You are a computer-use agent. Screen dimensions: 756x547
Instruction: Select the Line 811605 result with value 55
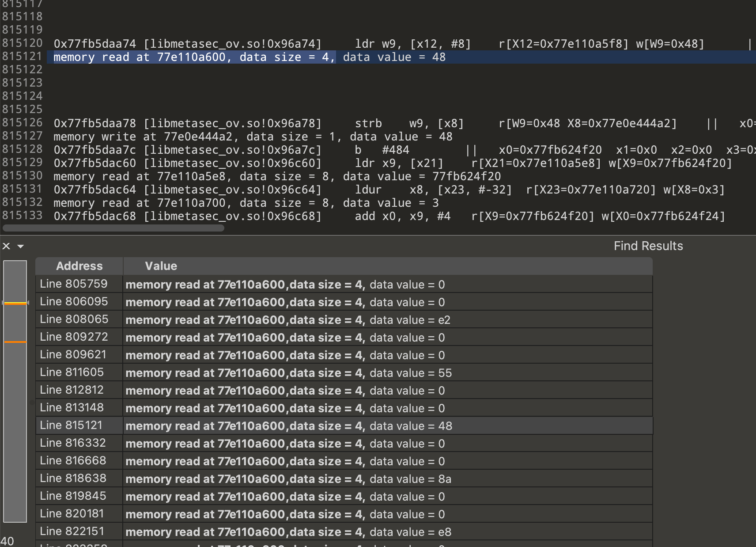(288, 373)
